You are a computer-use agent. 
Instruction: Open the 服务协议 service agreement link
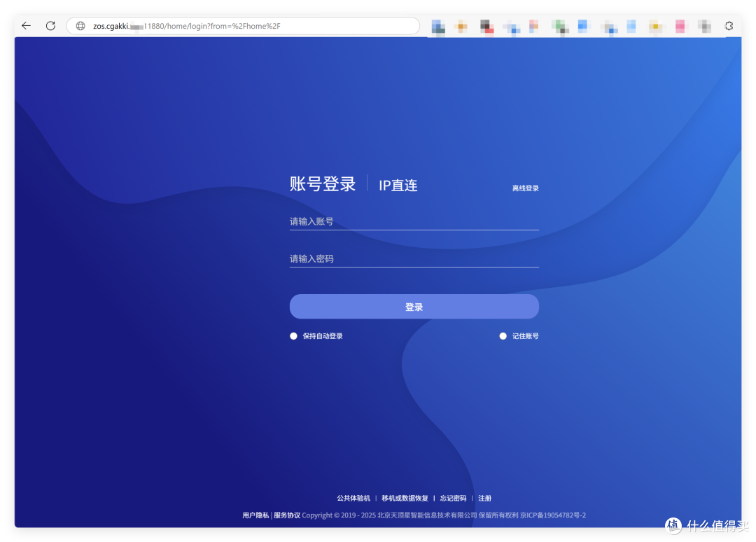click(287, 515)
